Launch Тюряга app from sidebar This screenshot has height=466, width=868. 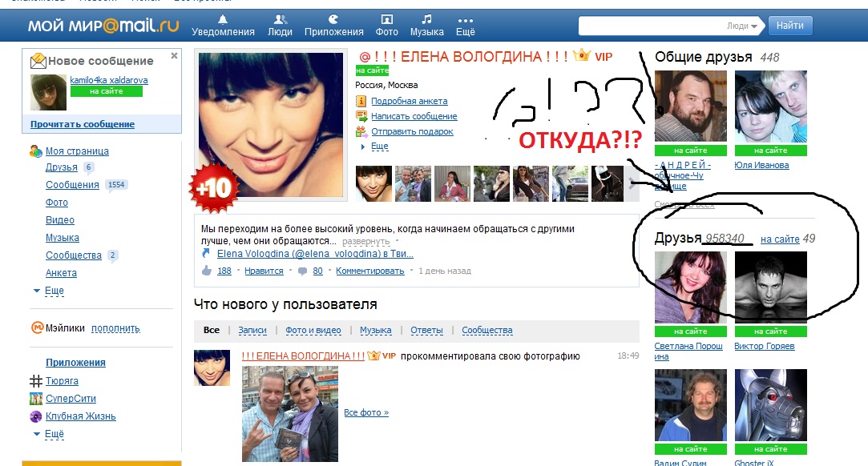62,381
